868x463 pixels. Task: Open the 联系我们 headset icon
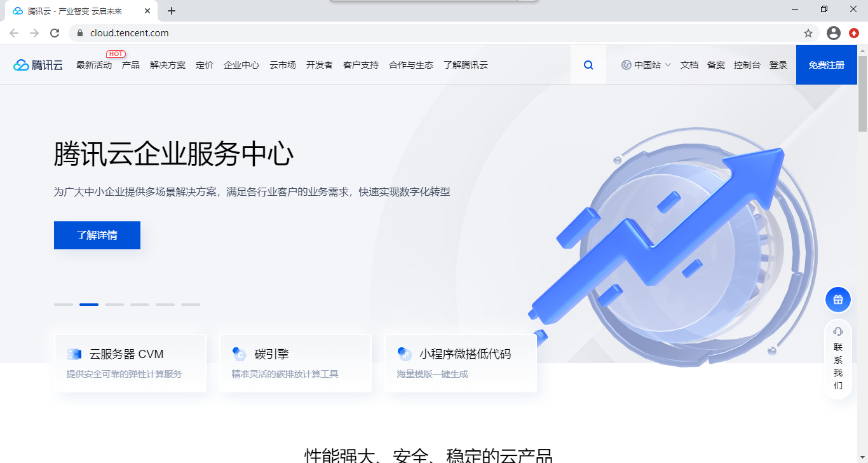[x=837, y=330]
